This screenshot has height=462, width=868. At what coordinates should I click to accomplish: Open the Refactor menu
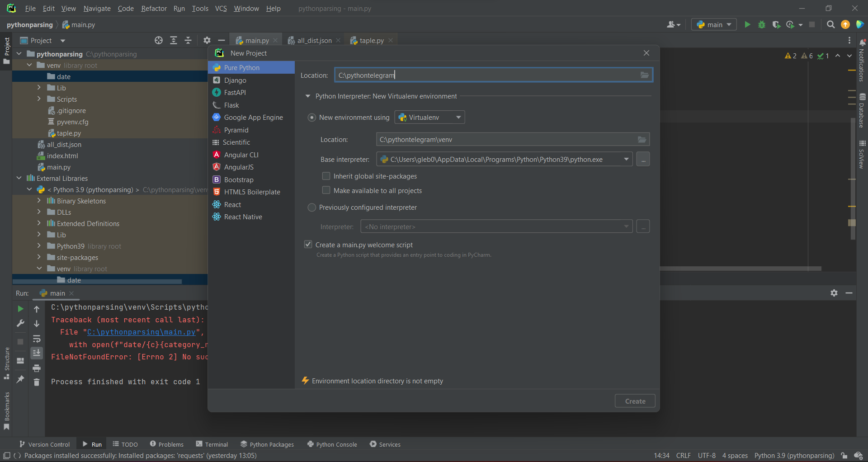coord(154,8)
